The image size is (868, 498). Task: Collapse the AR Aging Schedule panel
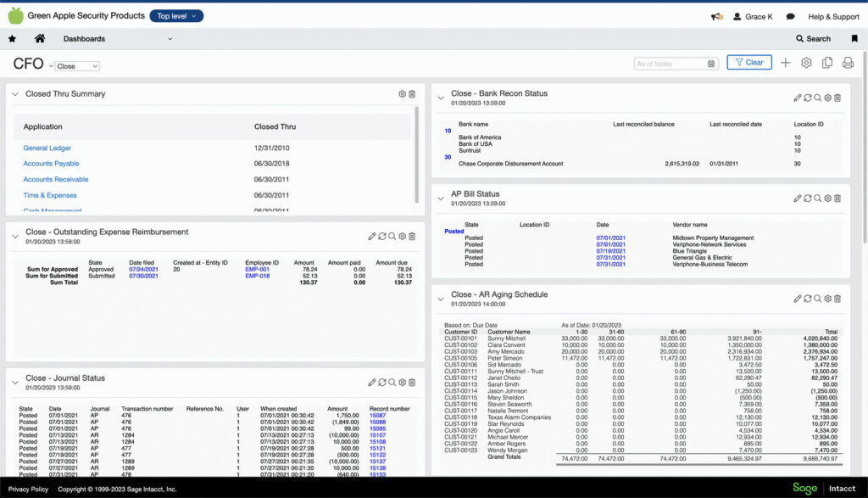(x=441, y=299)
